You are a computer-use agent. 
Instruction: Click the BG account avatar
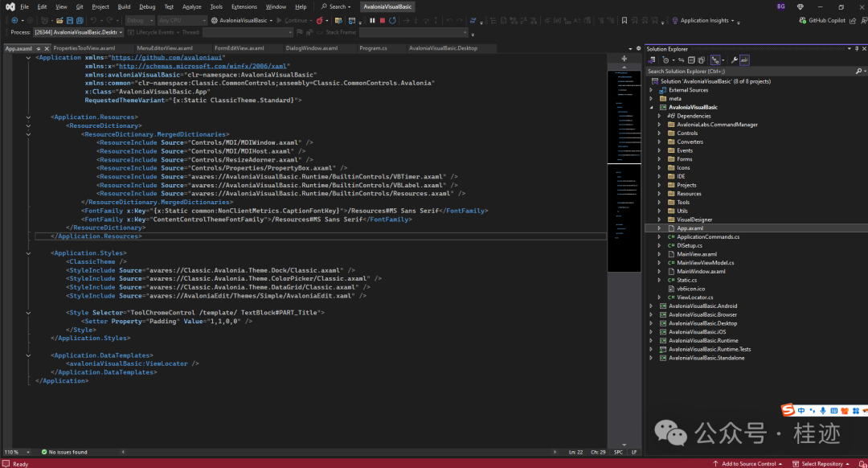click(780, 6)
